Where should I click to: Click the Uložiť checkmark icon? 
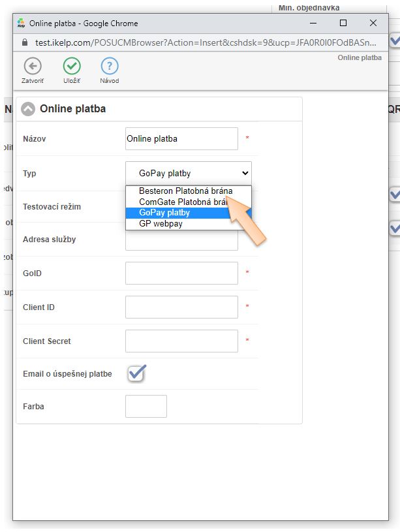tap(71, 66)
